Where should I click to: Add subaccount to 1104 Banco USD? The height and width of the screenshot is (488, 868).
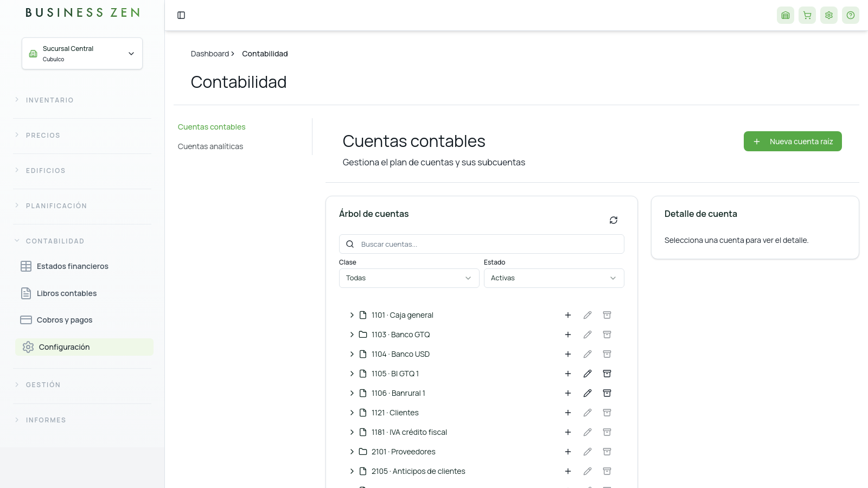coord(568,354)
